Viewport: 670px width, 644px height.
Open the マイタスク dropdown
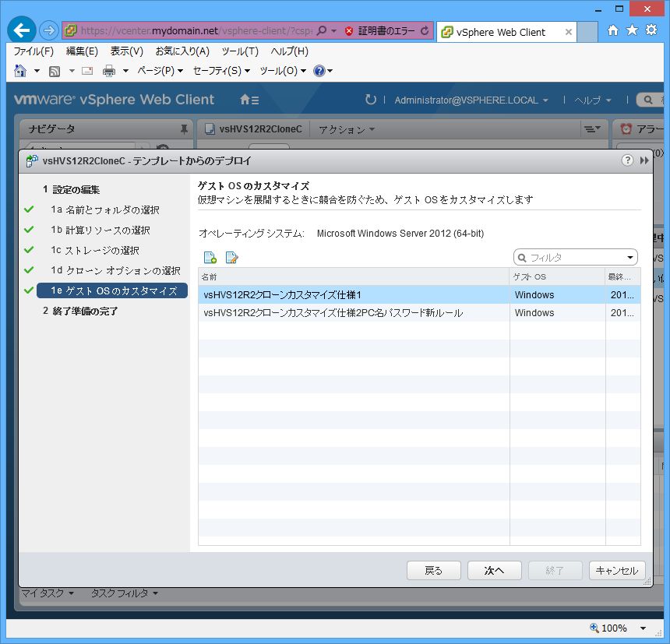[47, 593]
